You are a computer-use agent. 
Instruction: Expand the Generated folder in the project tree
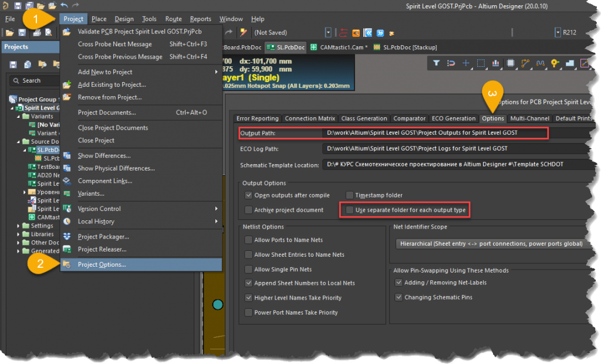point(18,251)
